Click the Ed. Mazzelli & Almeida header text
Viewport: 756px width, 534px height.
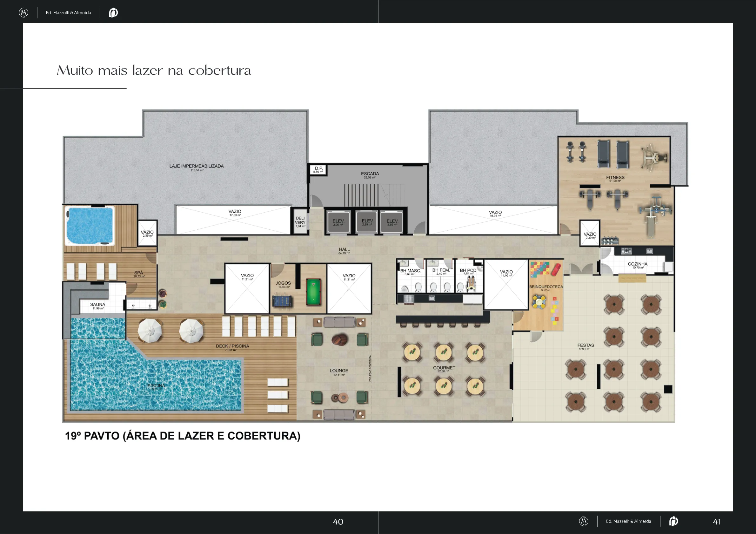(x=69, y=13)
